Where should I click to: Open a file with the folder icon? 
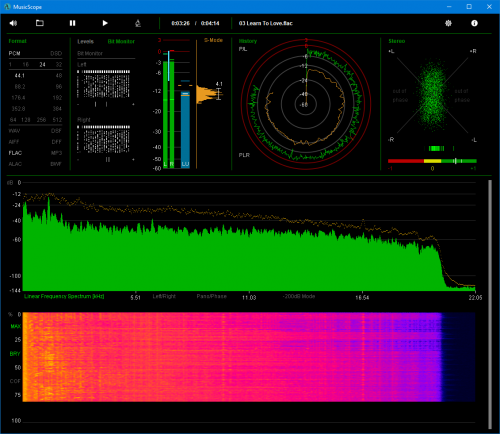40,23
